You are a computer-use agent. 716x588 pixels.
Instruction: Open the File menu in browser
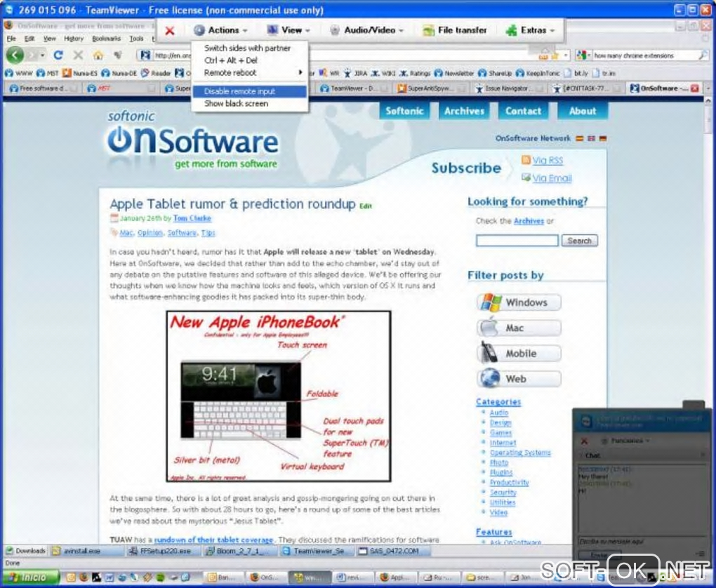click(x=11, y=39)
